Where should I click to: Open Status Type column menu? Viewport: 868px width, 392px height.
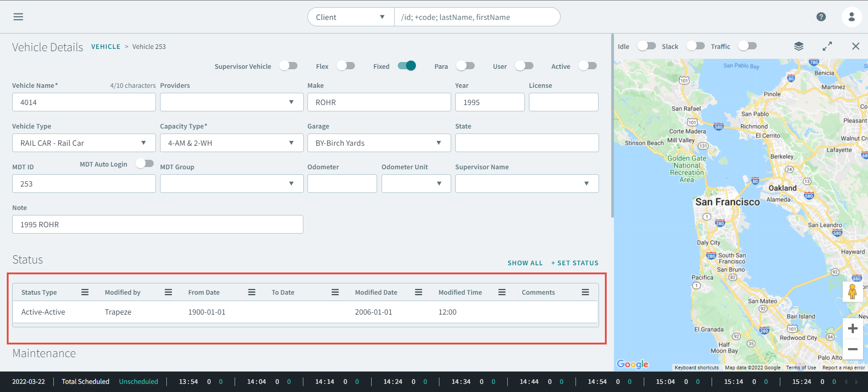(85, 292)
